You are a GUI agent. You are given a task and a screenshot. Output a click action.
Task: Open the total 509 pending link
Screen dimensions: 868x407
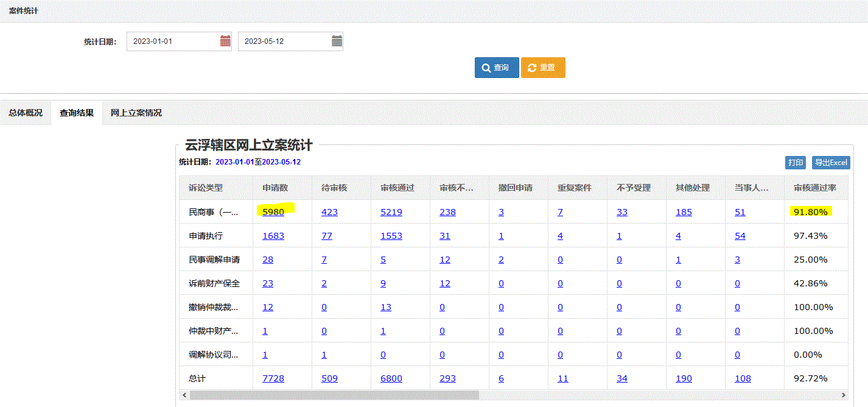point(329,378)
